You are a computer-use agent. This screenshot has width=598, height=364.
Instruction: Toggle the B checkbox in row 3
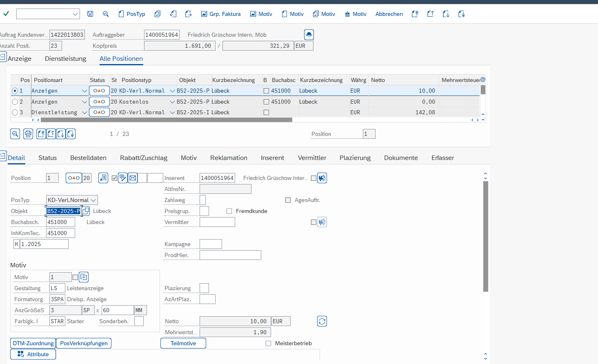[266, 112]
